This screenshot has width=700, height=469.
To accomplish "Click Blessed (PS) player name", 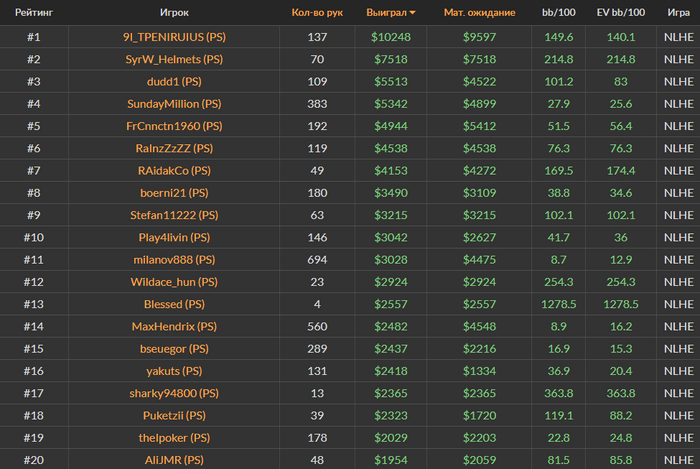I will [x=174, y=304].
